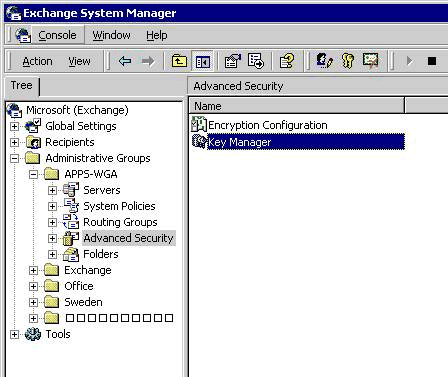Select the Sweden group label
This screenshot has height=377, width=448.
83,302
